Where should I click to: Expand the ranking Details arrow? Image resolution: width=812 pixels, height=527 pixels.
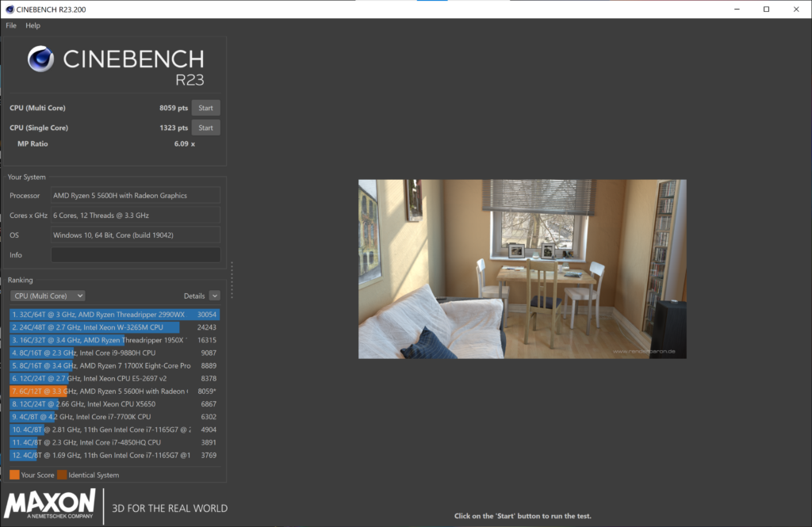coord(214,296)
